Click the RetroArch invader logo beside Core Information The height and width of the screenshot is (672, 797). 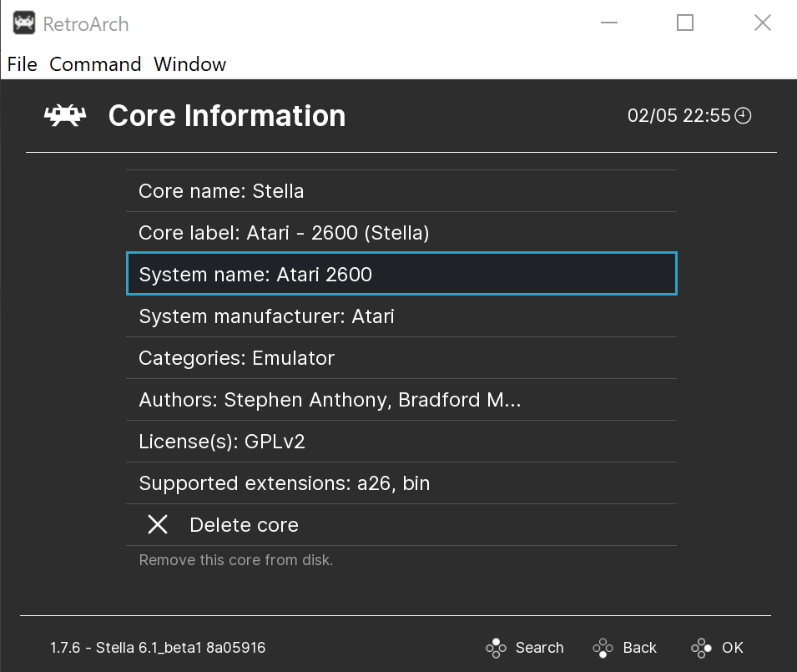[65, 116]
